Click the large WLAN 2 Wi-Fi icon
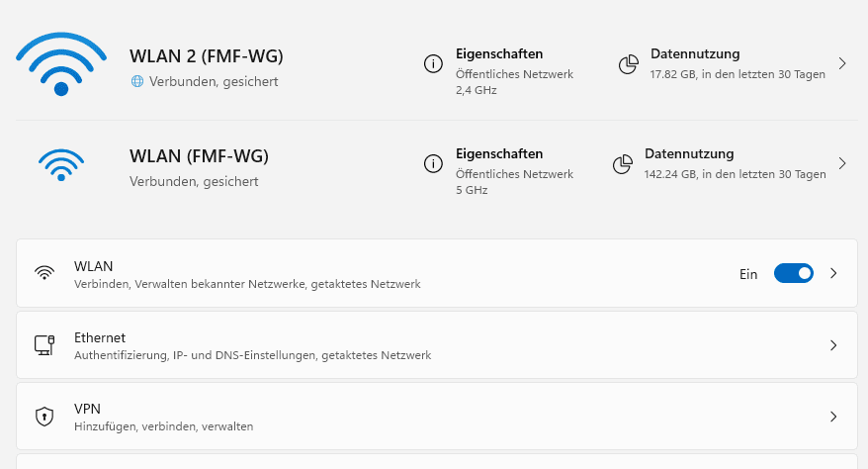Image resolution: width=868 pixels, height=469 pixels. click(61, 63)
